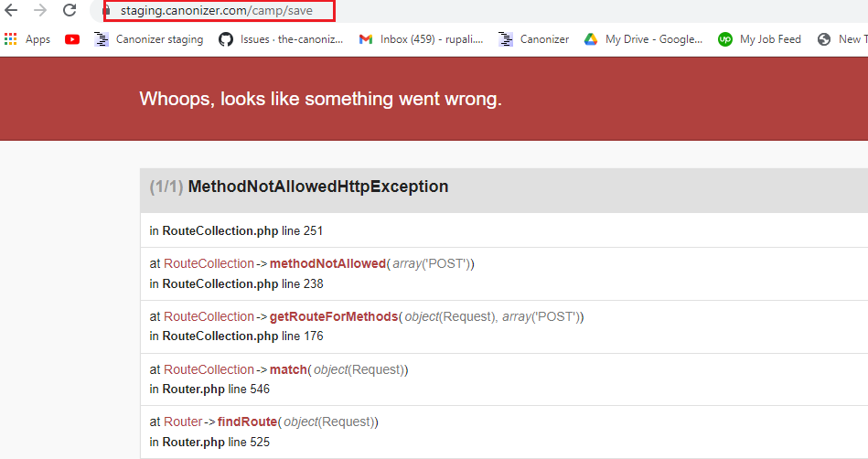Click the (1/1) exception counter
Image resolution: width=868 pixels, height=459 pixels.
166,187
